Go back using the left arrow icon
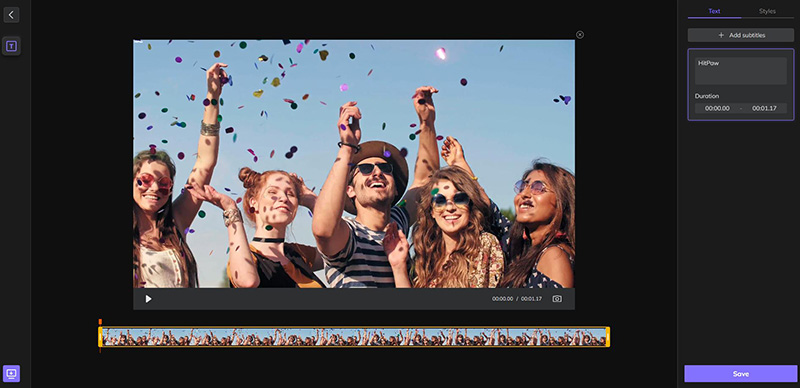 [x=11, y=15]
